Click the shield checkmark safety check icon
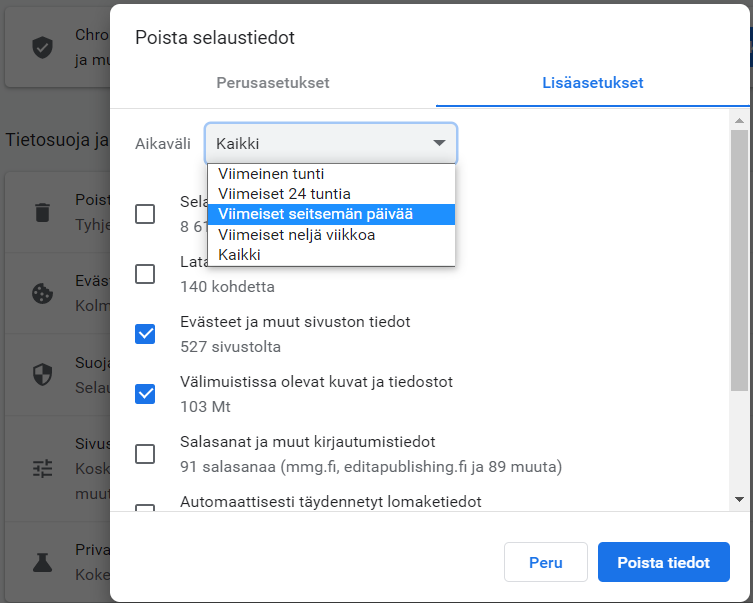Screen dimensions: 753x603 [42, 48]
